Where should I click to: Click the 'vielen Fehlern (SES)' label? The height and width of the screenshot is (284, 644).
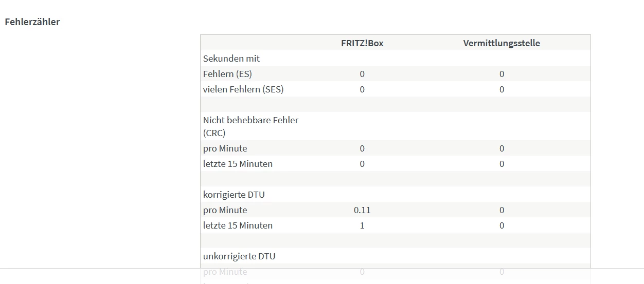coord(243,89)
